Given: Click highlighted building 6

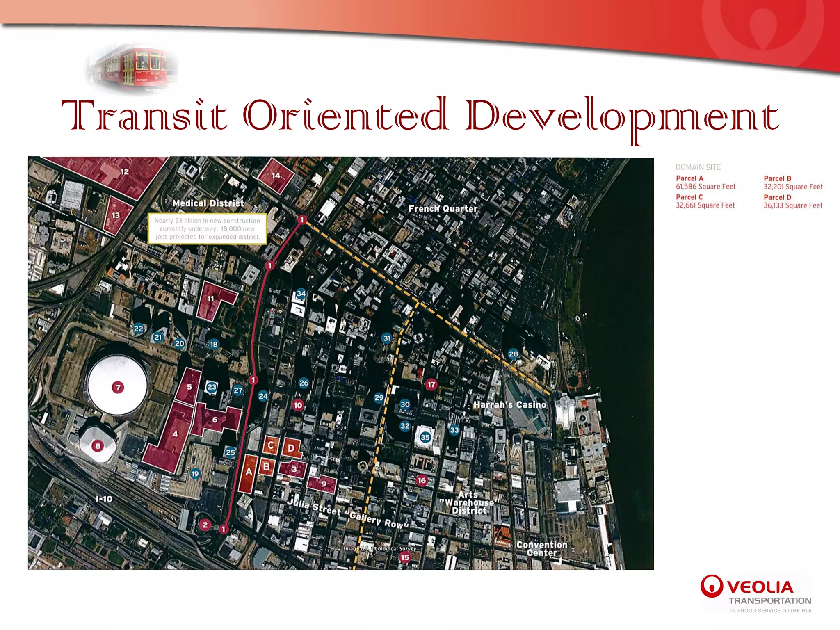Looking at the screenshot, I should (216, 419).
